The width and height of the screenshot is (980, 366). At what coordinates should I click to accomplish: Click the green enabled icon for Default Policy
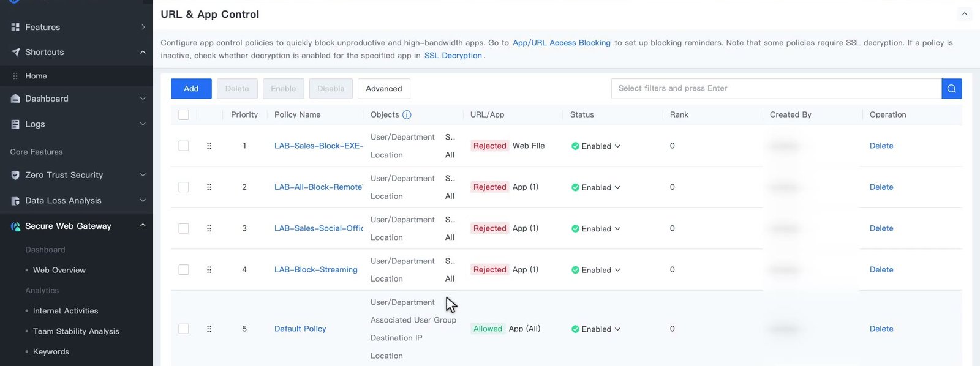575,329
